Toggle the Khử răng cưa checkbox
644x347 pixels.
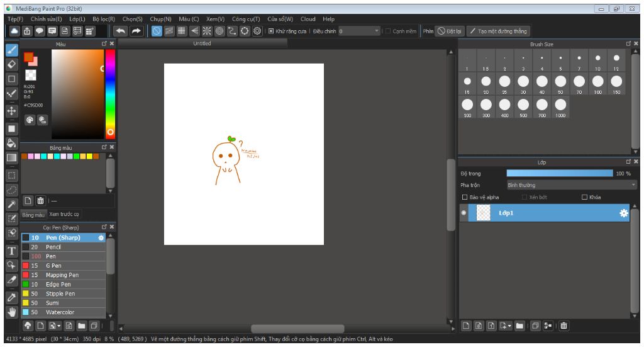tap(270, 31)
